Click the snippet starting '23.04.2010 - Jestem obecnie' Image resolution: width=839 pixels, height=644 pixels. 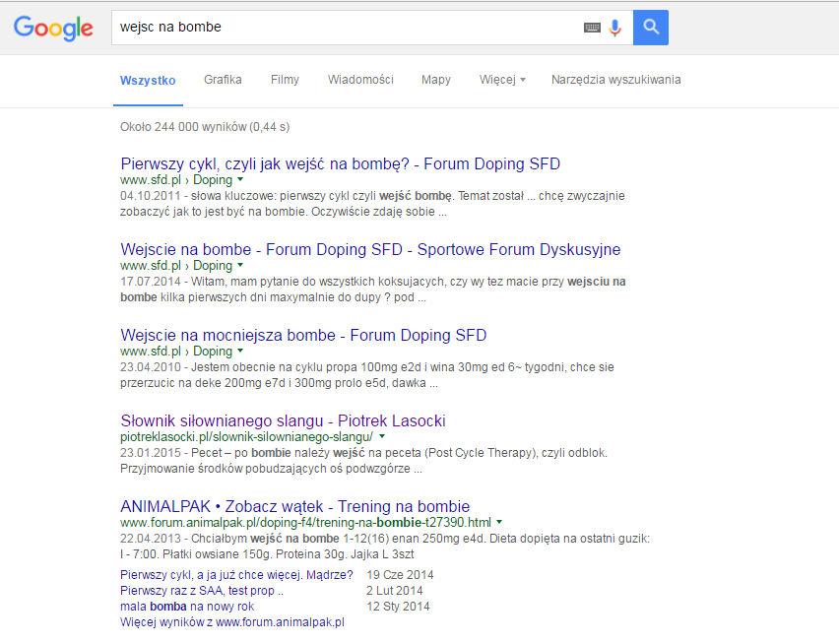[x=367, y=375]
